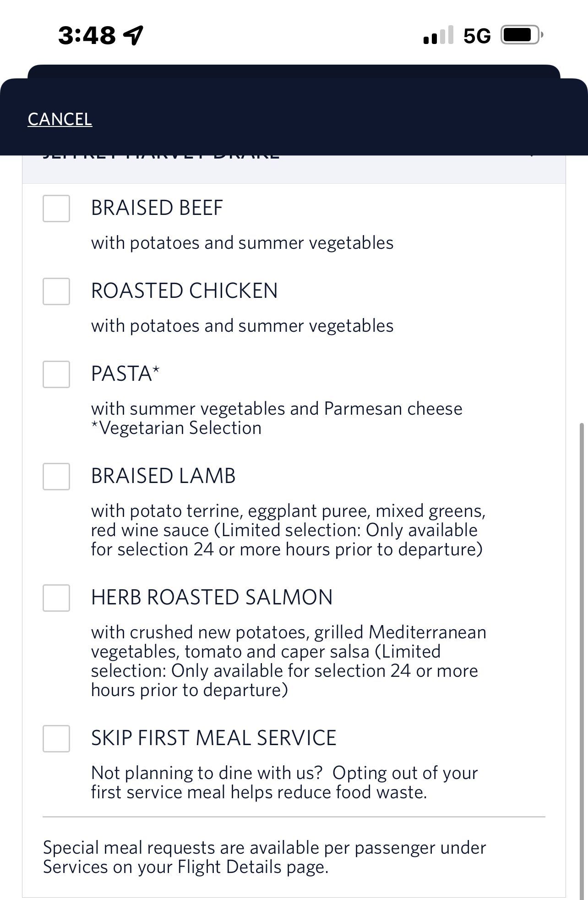Tap the 5G network indicator
Screen dimensions: 588x900
pos(477,36)
